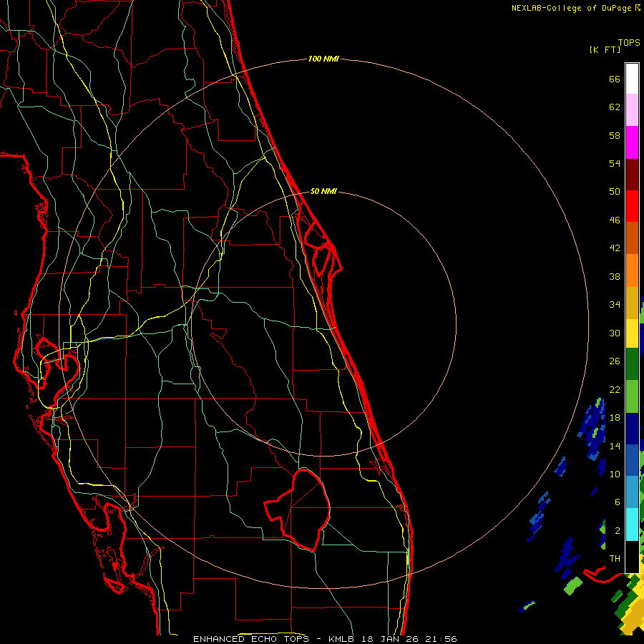
Task: Click the white swatch in the tops legend
Action: pos(632,79)
